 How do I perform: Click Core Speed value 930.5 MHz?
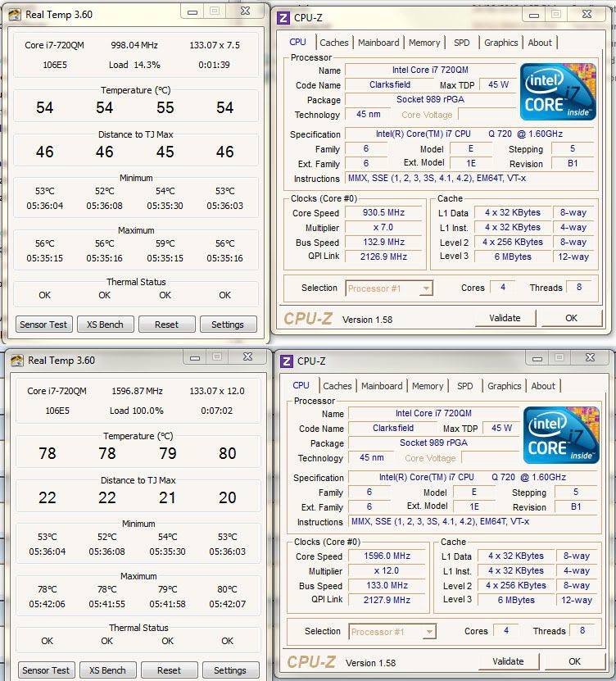pos(383,212)
